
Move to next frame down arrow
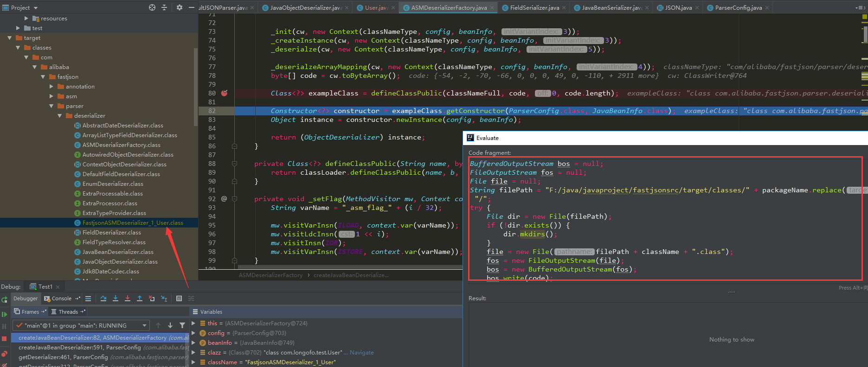coord(170,325)
